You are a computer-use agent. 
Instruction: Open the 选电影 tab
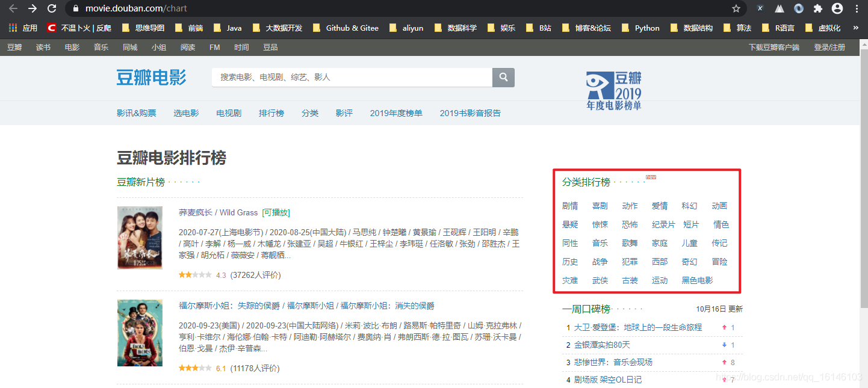[x=186, y=113]
